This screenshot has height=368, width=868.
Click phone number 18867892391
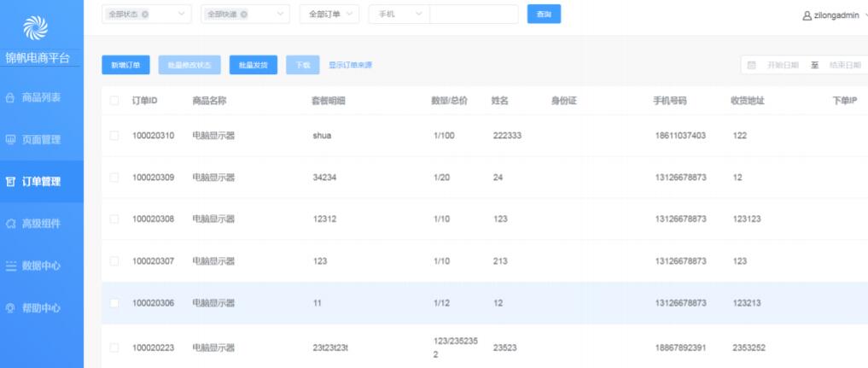680,348
